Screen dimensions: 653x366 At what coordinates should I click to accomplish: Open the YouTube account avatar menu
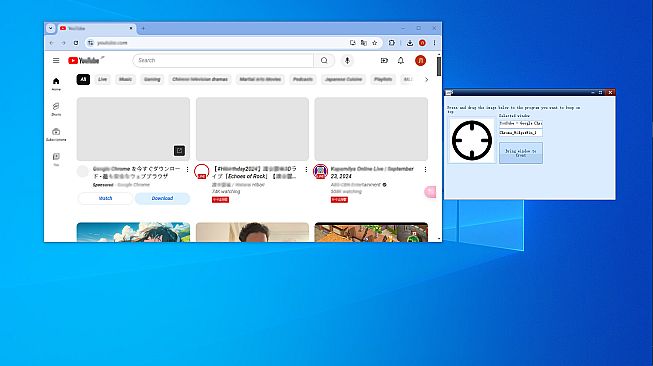pos(420,60)
